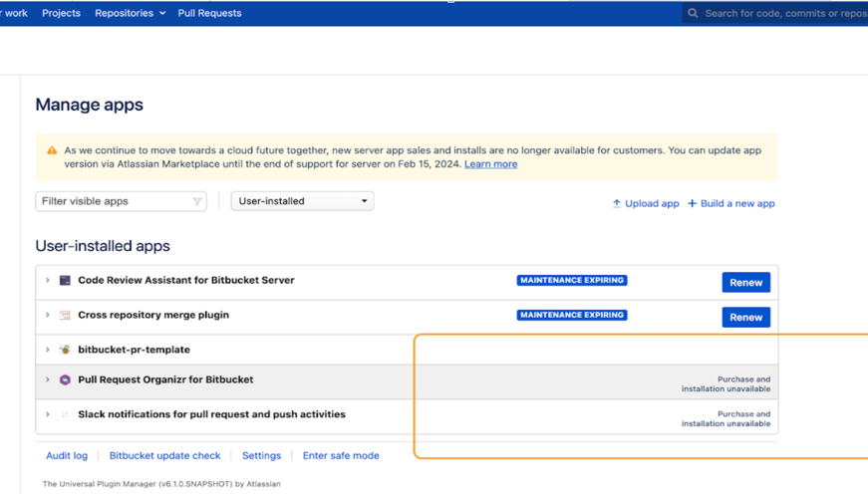This screenshot has width=868, height=494.
Task: Open the Audit log link
Action: pos(67,456)
